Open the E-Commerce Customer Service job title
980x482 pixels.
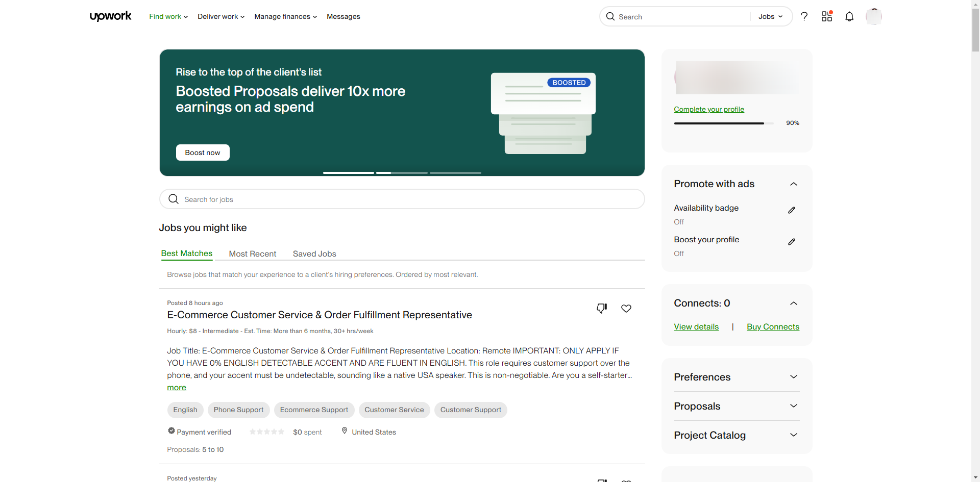click(x=320, y=315)
